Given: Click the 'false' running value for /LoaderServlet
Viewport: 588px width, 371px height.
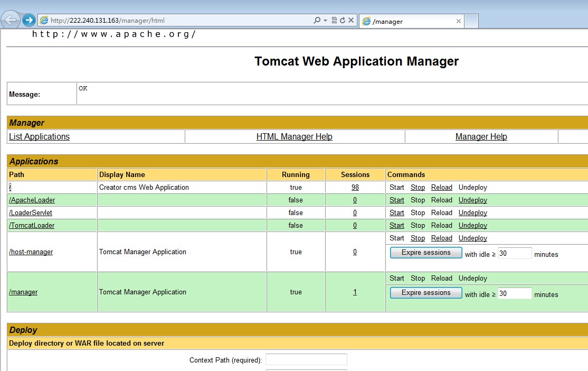Looking at the screenshot, I should [x=296, y=212].
